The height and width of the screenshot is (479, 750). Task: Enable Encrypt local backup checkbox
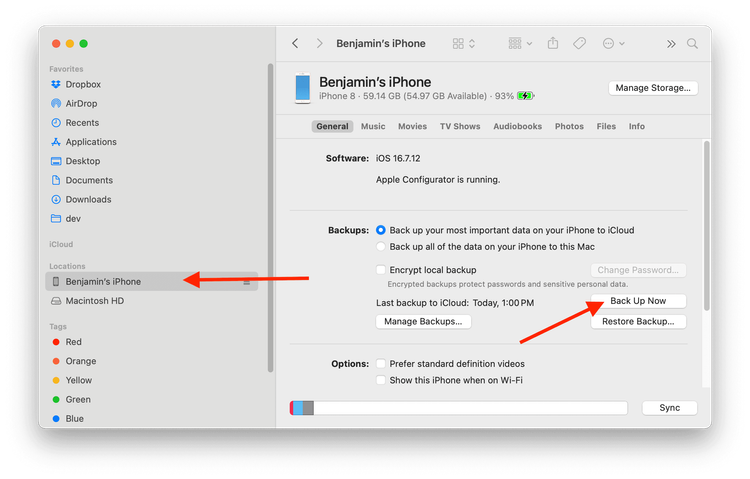[381, 270]
